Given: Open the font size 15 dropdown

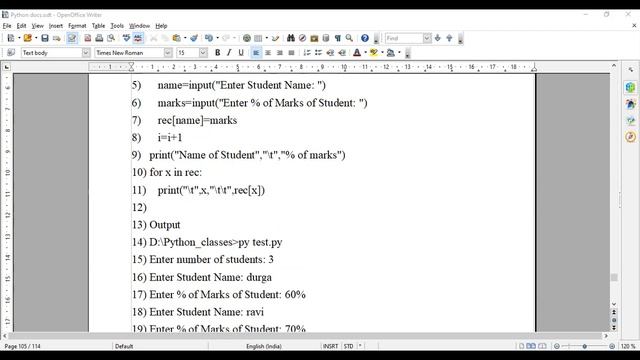Looking at the screenshot, I should pyautogui.click(x=203, y=53).
